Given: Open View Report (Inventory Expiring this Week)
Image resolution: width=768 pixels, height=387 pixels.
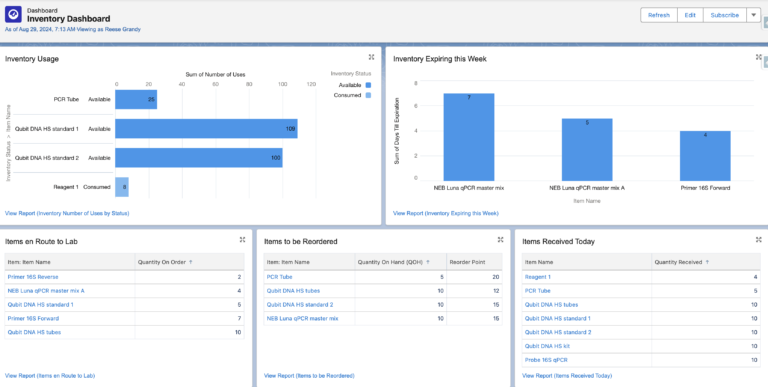Looking at the screenshot, I should 446,213.
